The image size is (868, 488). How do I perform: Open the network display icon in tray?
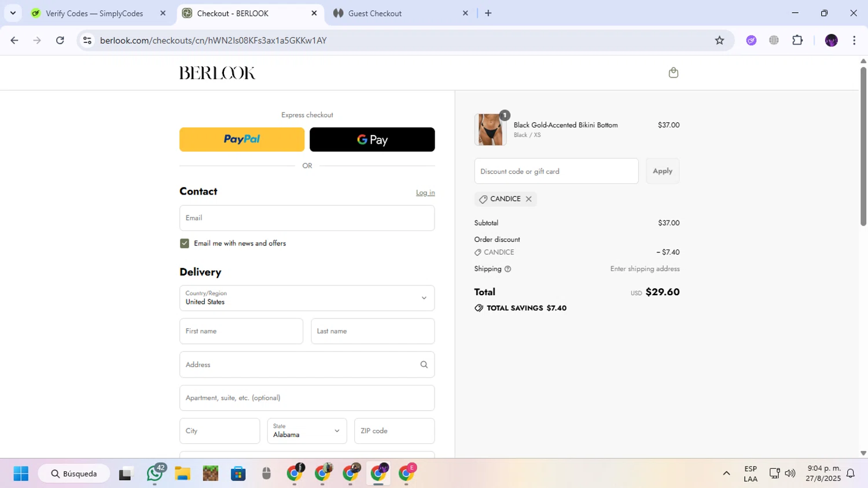coord(774,474)
